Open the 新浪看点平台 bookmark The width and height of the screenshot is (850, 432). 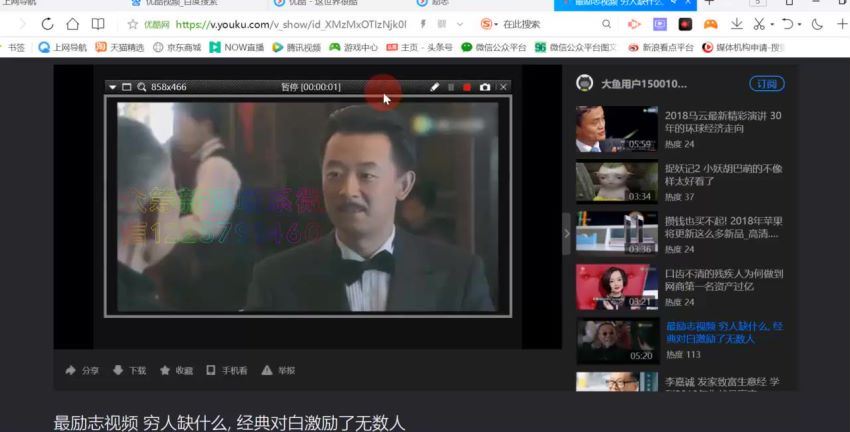(x=661, y=48)
